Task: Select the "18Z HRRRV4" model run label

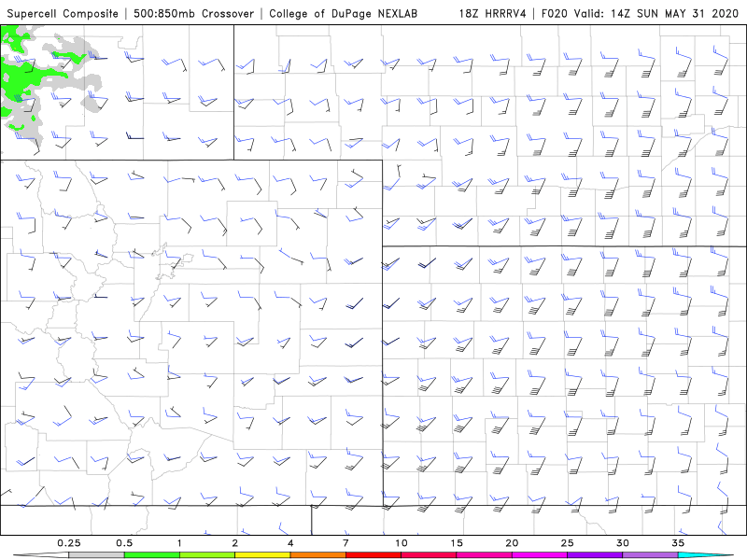Action: tap(492, 14)
